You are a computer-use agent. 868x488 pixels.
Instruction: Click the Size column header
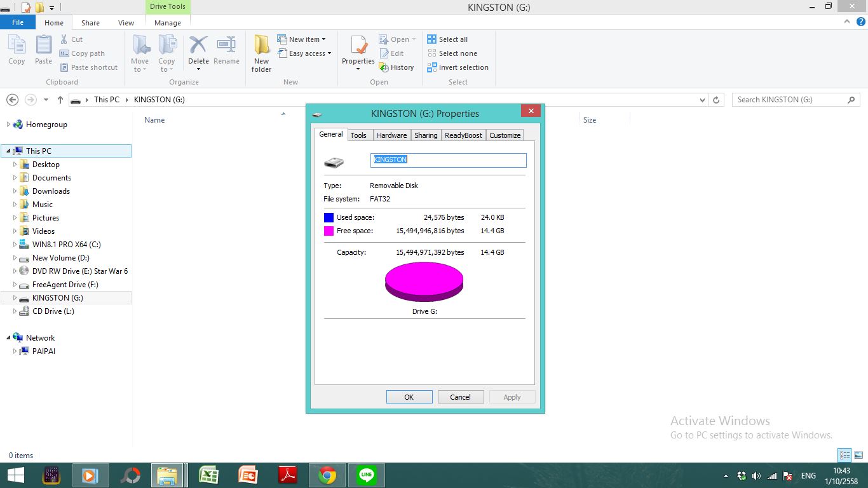[590, 120]
